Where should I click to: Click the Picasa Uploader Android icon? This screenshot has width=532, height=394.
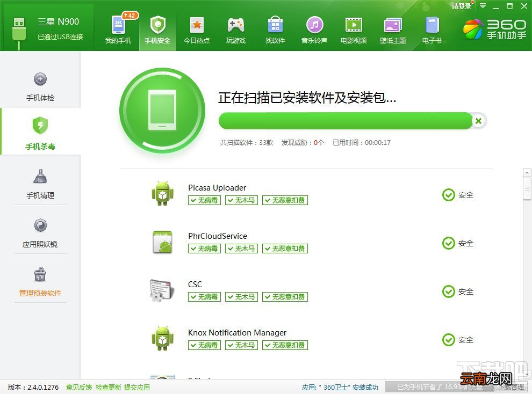(x=162, y=193)
